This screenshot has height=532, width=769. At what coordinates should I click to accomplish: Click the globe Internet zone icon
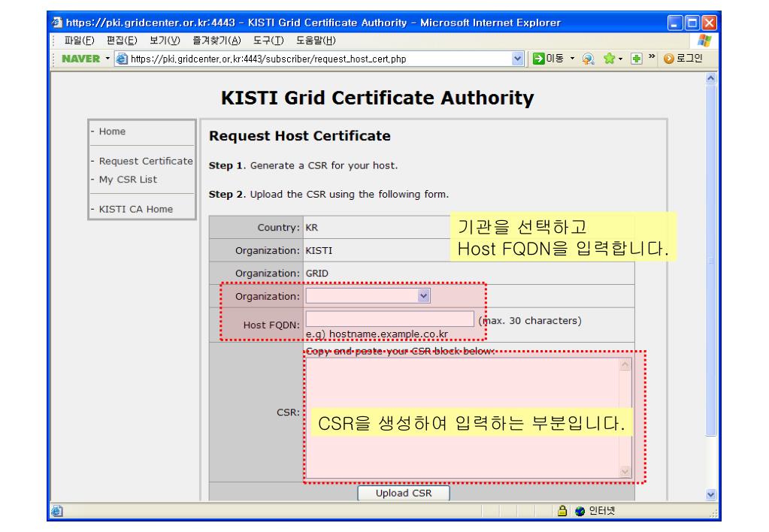pyautogui.click(x=580, y=511)
